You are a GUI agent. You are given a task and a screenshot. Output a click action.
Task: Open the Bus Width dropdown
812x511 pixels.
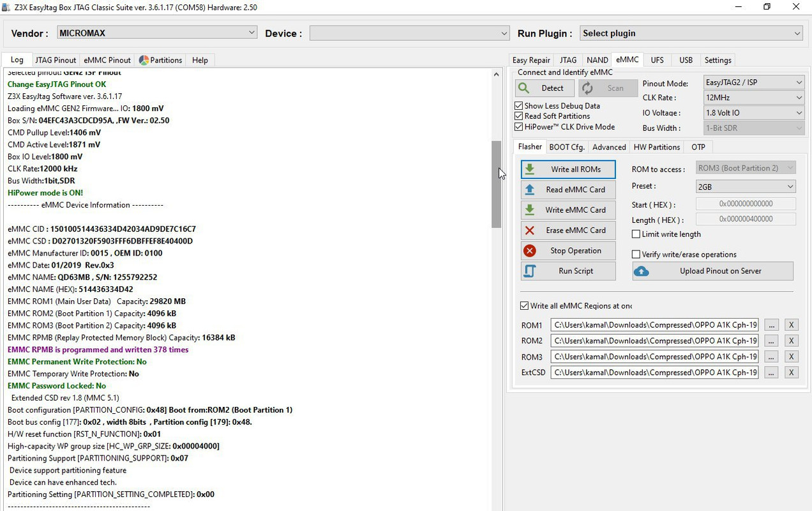[x=754, y=128]
